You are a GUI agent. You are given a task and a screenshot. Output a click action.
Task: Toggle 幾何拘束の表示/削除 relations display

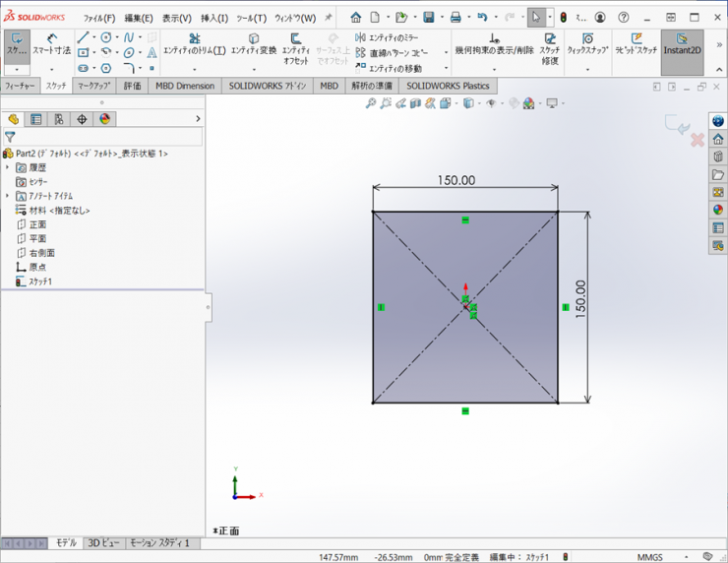(494, 44)
